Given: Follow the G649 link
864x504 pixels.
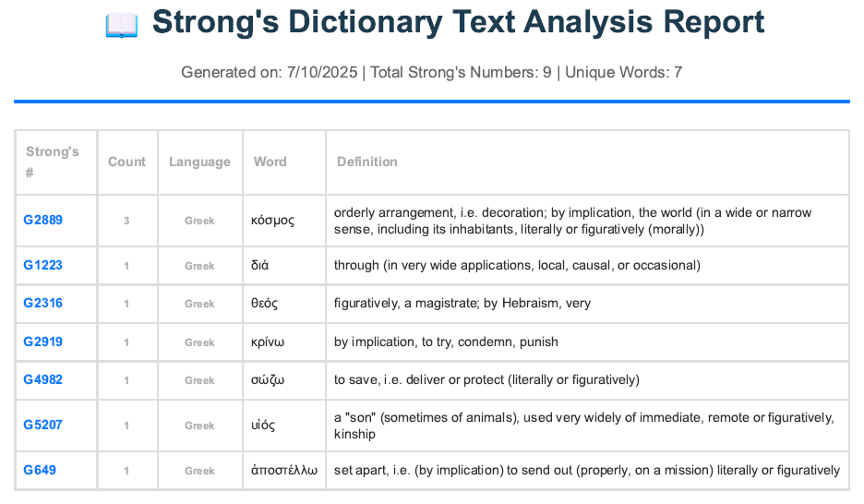Looking at the screenshot, I should [40, 471].
